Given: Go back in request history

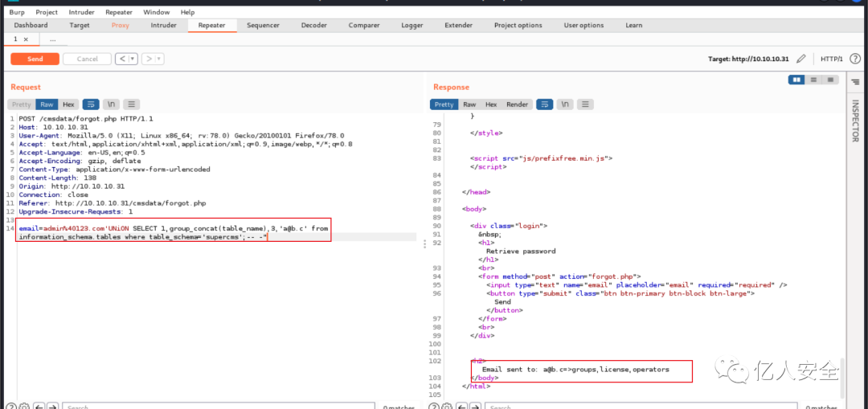Looking at the screenshot, I should (x=122, y=59).
